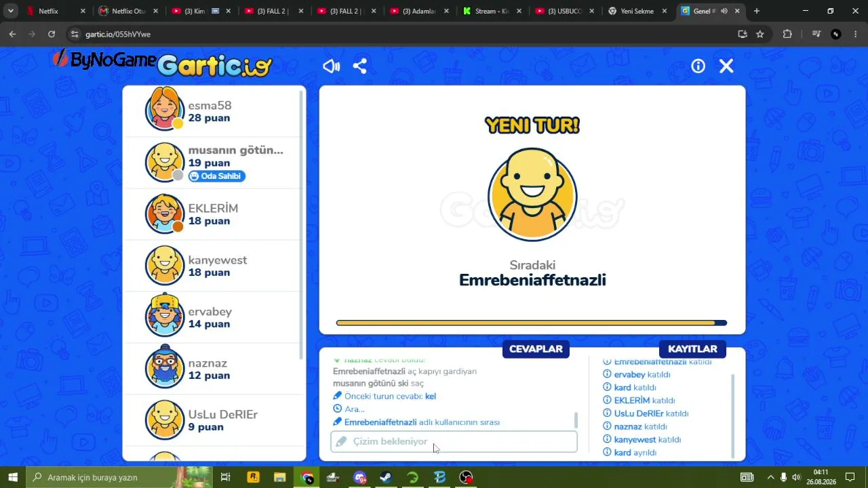Bookmark this page with the star icon
The image size is (868, 488).
tap(760, 34)
